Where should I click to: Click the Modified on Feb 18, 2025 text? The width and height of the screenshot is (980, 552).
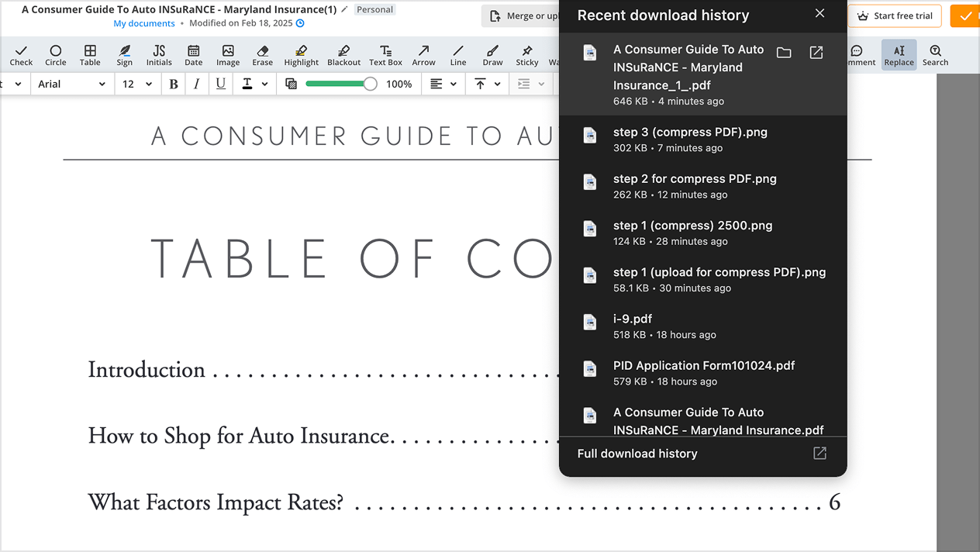coord(241,23)
